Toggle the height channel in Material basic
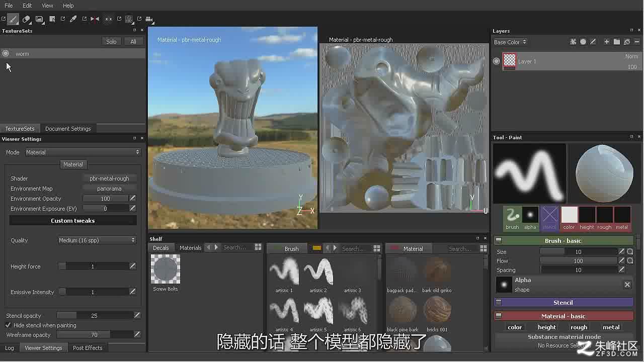This screenshot has height=362, width=644. point(547,327)
